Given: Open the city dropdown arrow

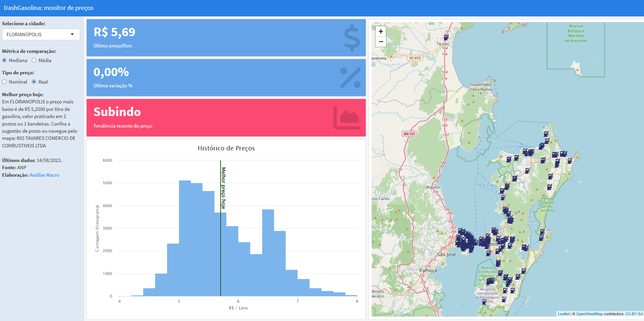Looking at the screenshot, I should [x=72, y=34].
